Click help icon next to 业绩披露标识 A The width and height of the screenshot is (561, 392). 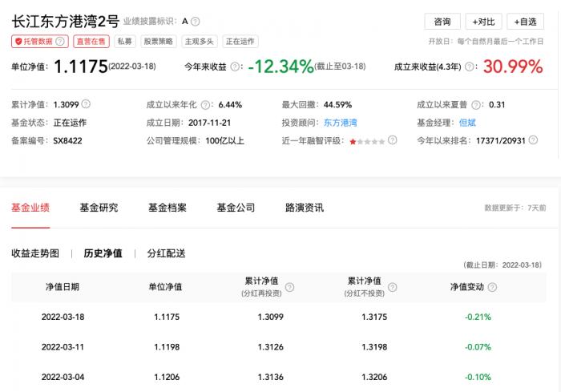coord(196,22)
